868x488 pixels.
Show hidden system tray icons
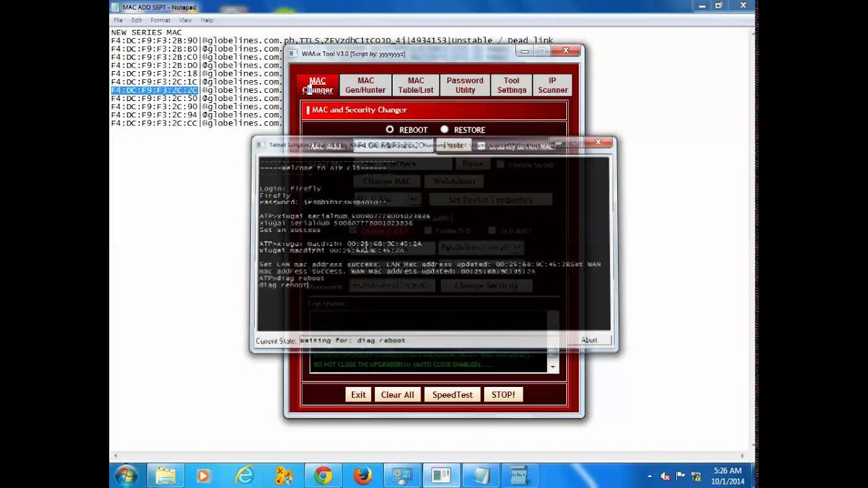(x=650, y=476)
